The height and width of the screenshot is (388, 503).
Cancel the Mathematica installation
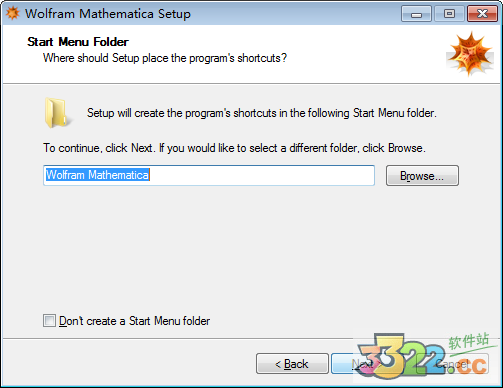(453, 364)
